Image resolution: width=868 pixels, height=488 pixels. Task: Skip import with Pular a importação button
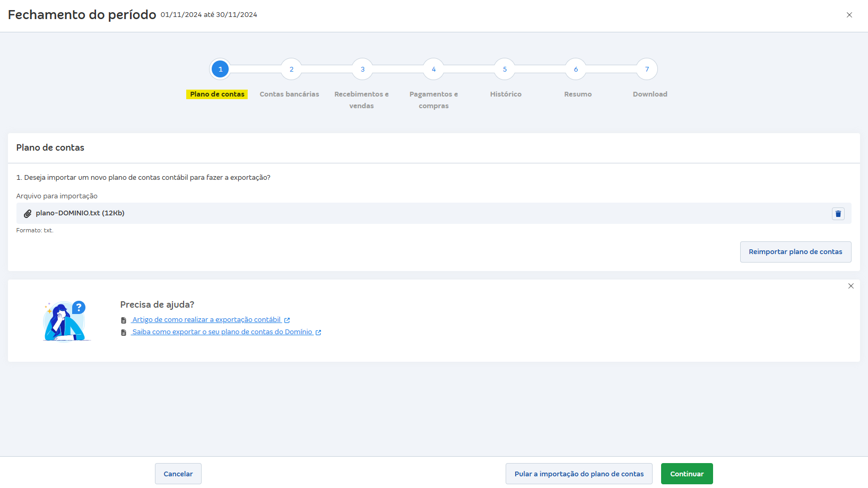tap(579, 474)
